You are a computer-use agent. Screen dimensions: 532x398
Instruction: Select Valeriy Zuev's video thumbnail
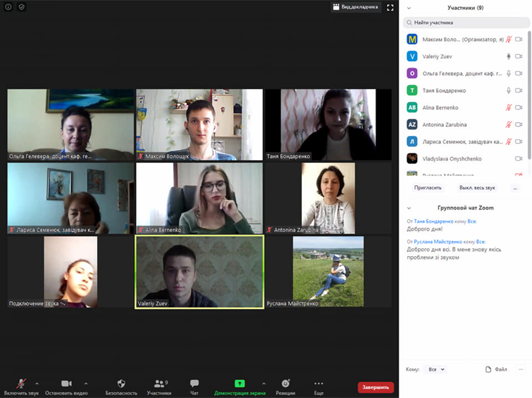(199, 272)
